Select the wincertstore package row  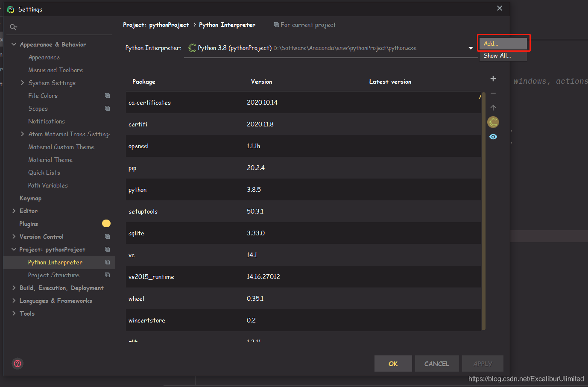click(x=303, y=320)
